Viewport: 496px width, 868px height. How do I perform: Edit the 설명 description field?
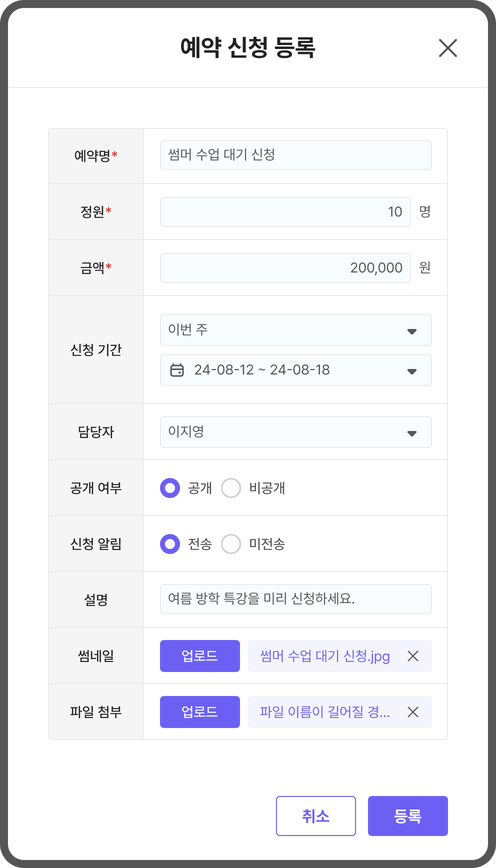(295, 599)
